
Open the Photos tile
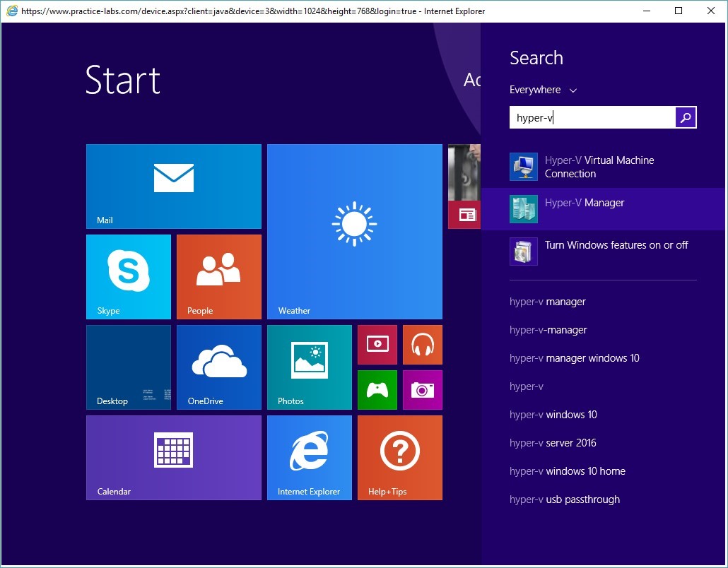(309, 367)
